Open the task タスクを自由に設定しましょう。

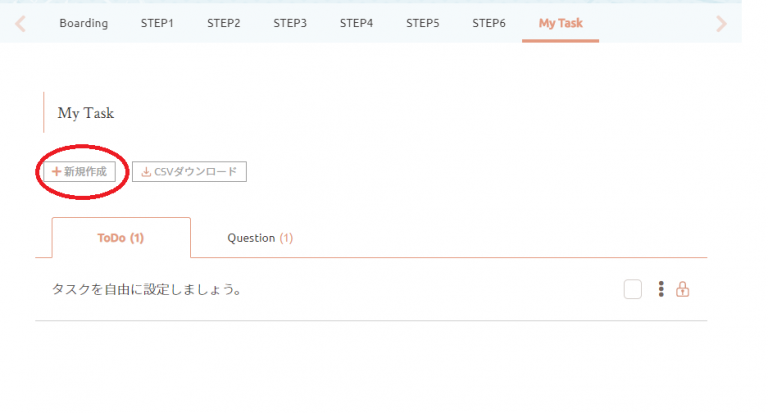[x=148, y=290]
